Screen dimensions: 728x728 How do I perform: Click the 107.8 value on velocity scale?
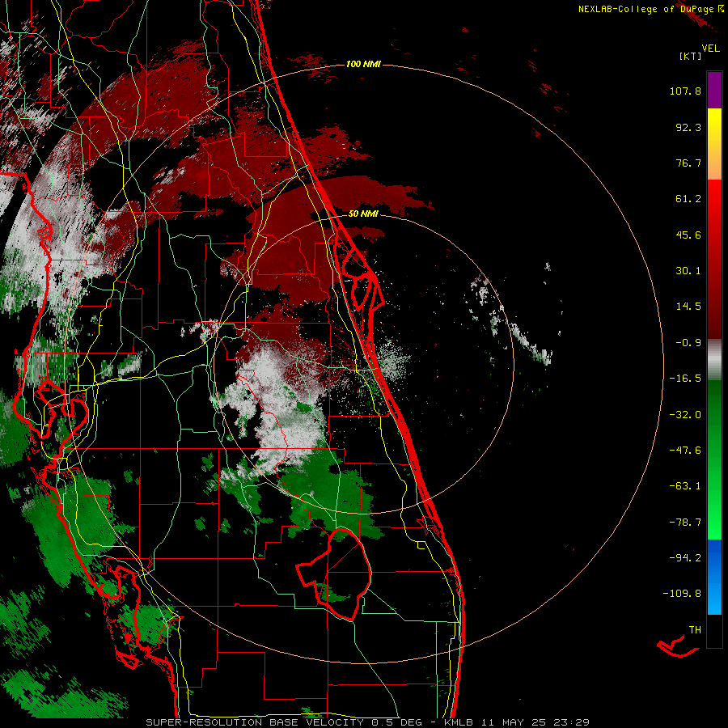tap(685, 91)
